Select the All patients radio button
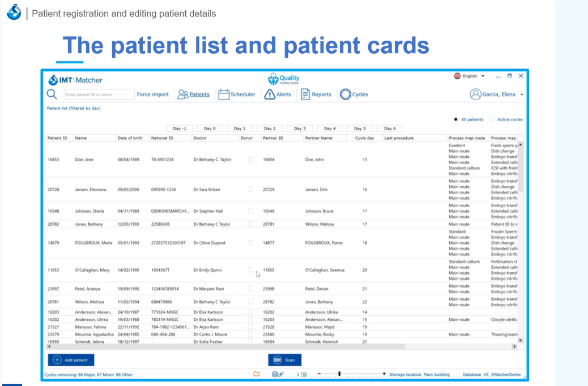The width and height of the screenshot is (588, 386). point(456,119)
